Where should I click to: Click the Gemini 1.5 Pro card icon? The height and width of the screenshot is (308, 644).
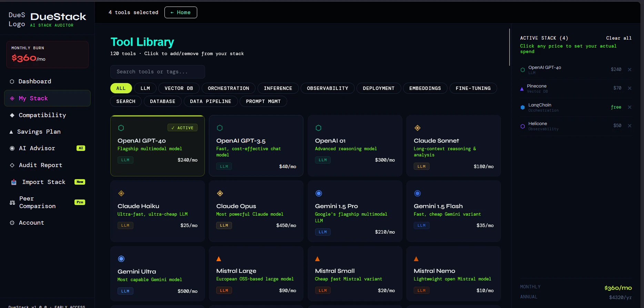coord(319,193)
